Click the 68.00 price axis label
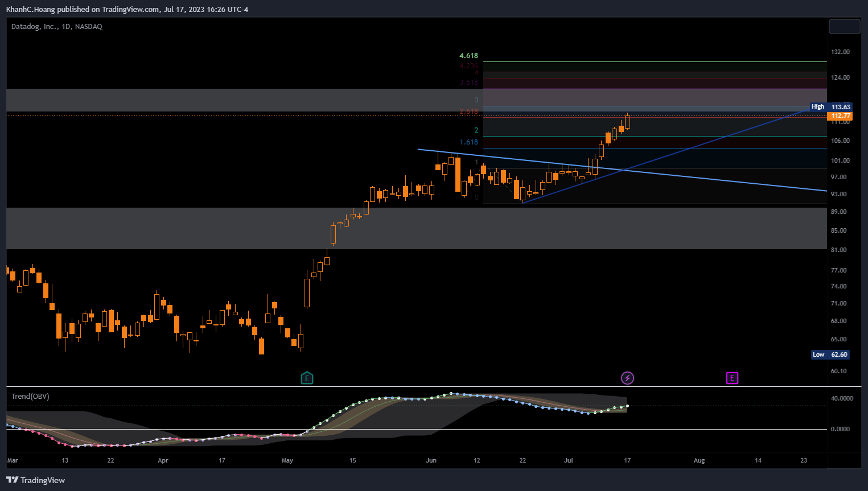This screenshot has height=491, width=868. point(838,321)
